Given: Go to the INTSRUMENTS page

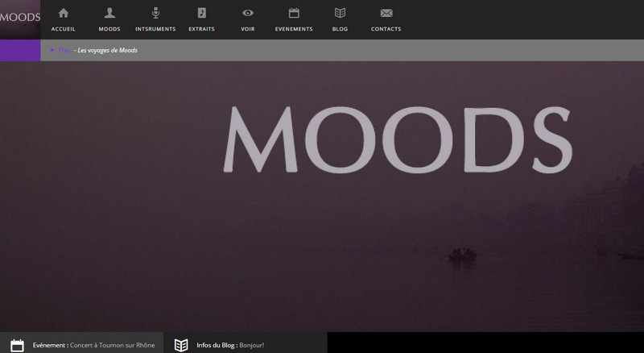Looking at the screenshot, I should tap(155, 29).
